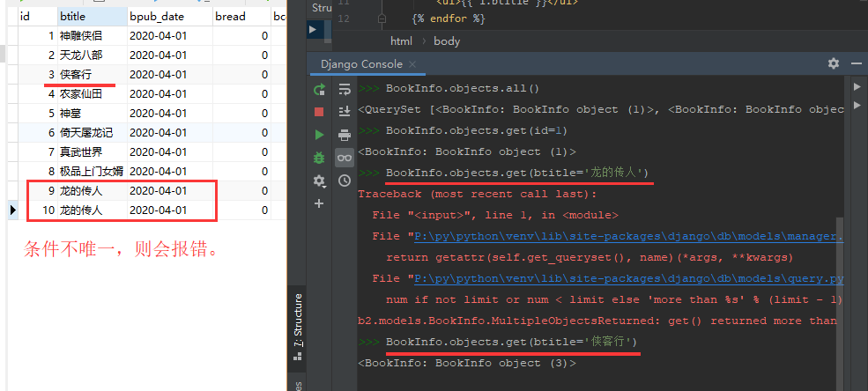Click the endfor fold marker in editor gutter
Viewport: 868px width, 391px height.
[x=382, y=18]
